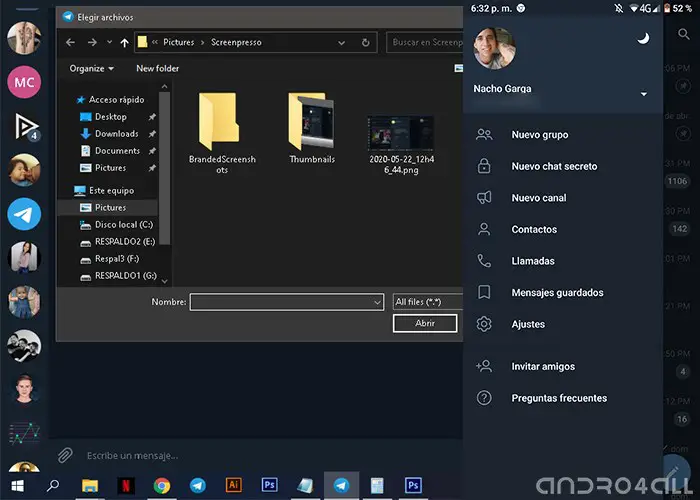Click the New folder button
This screenshot has height=500, width=700.
click(158, 68)
